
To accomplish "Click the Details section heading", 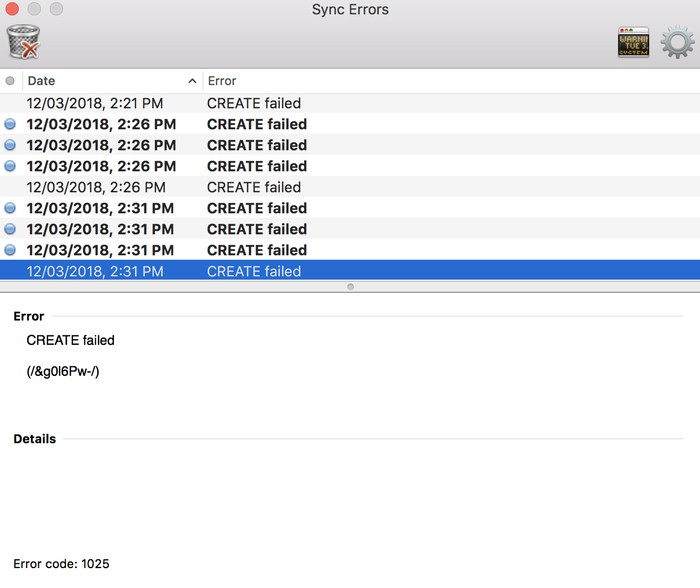I will 35,439.
